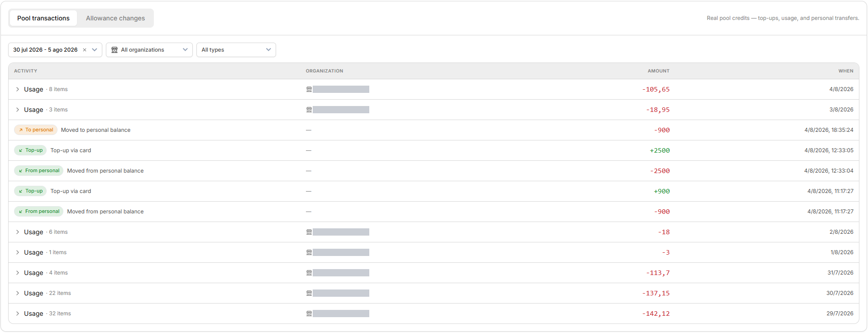Expand the Usage 1 items row
The height and width of the screenshot is (333, 868).
[18, 252]
